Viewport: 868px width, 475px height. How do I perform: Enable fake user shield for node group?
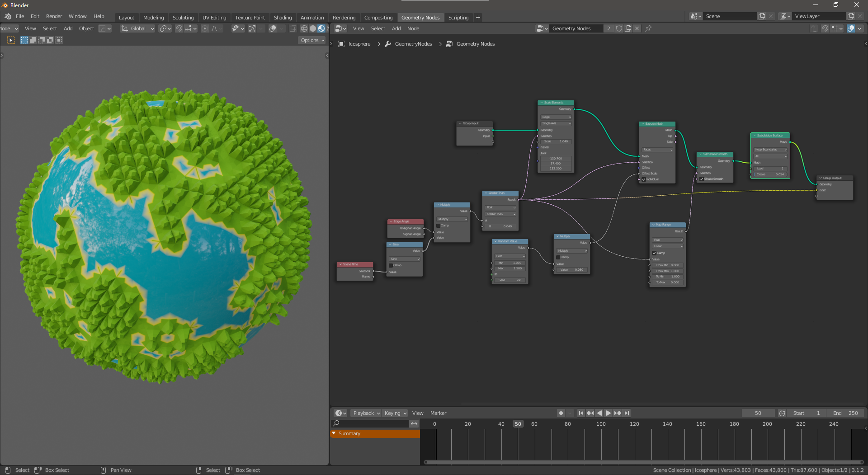[619, 28]
